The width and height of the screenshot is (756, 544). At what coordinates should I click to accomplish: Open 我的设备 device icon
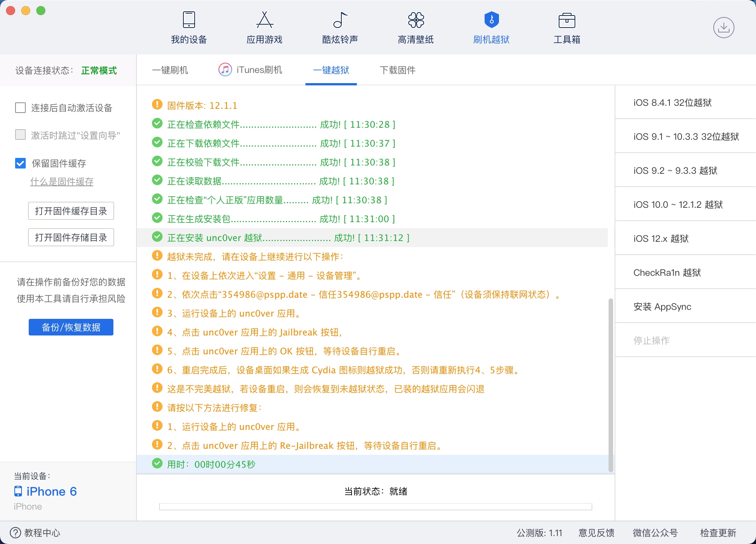[189, 20]
